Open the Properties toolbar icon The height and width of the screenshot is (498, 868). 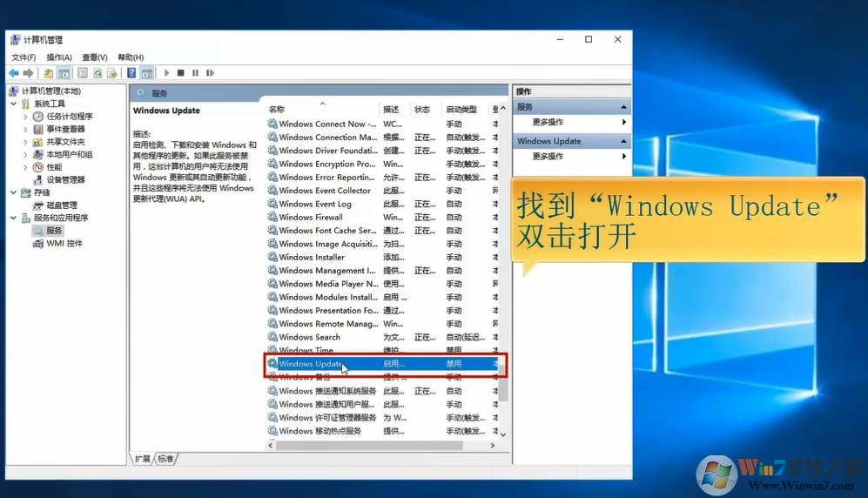click(83, 73)
